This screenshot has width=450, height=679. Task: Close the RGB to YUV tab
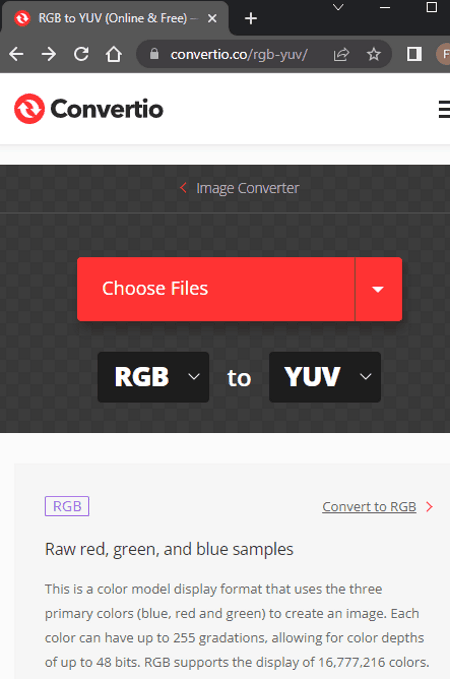coord(212,18)
